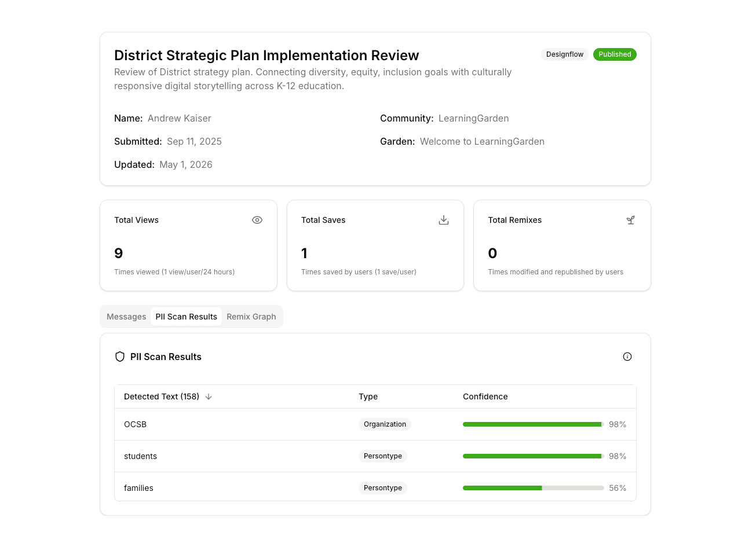Image resolution: width=756 pixels, height=547 pixels.
Task: Click the District Strategic Plan Implementation Review title
Action: pos(266,55)
